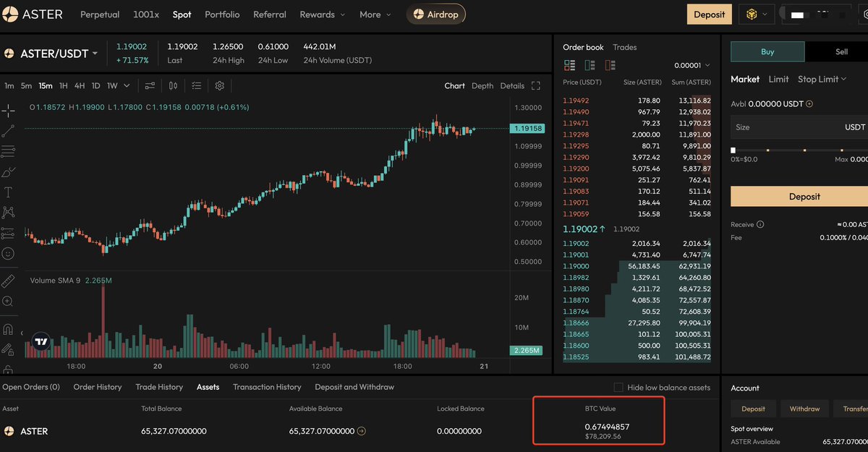
Task: Open the prediction and measurement tools
Action: point(9,233)
